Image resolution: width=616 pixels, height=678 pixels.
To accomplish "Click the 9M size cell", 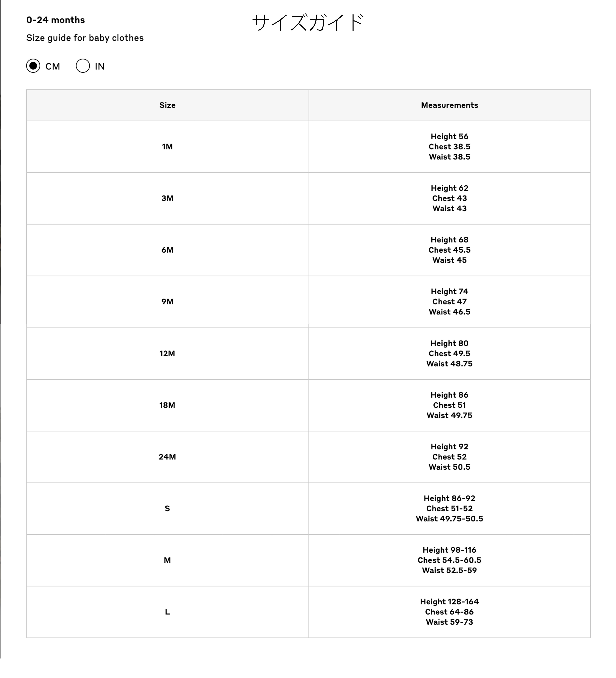I will coord(167,302).
